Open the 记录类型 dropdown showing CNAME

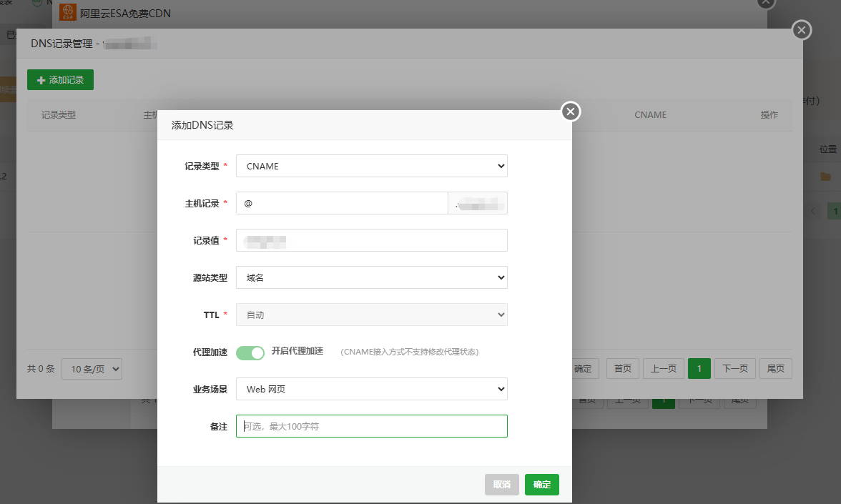tap(371, 166)
